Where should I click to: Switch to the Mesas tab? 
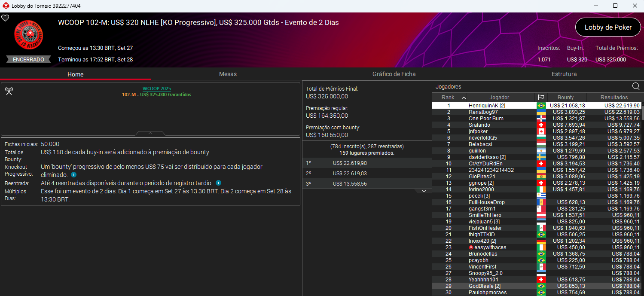(x=228, y=74)
